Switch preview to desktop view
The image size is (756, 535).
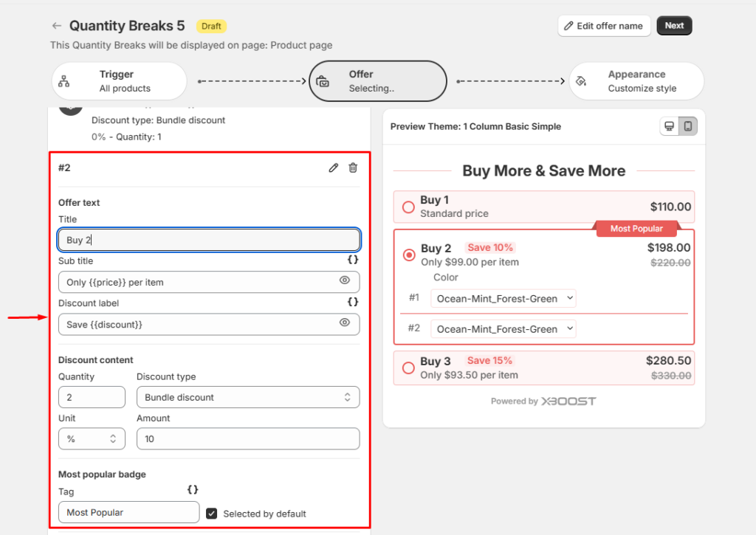tap(670, 126)
